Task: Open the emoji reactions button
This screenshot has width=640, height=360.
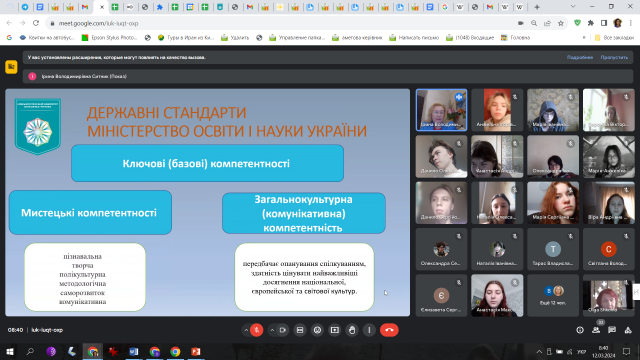Action: (317, 330)
